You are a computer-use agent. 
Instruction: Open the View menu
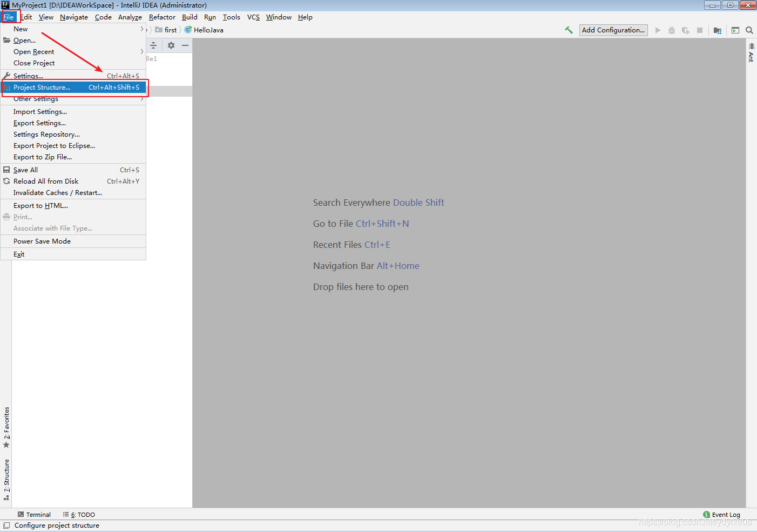pyautogui.click(x=46, y=17)
